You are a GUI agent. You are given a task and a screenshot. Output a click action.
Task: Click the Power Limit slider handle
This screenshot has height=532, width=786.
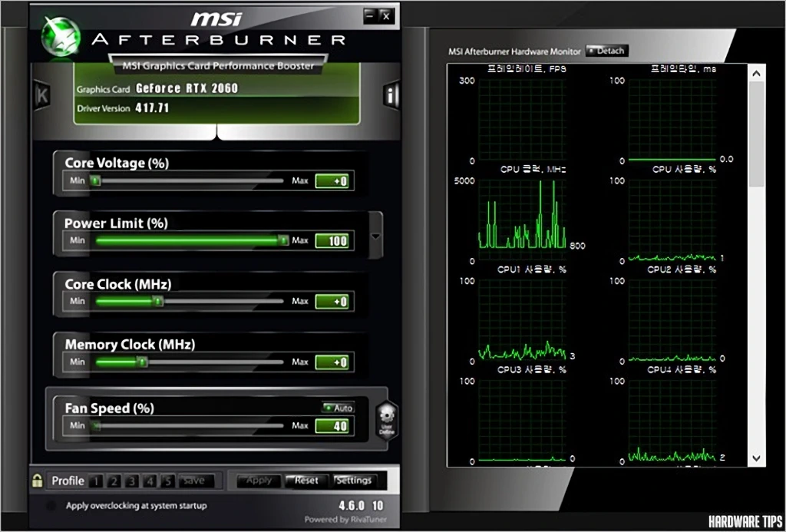(x=283, y=241)
